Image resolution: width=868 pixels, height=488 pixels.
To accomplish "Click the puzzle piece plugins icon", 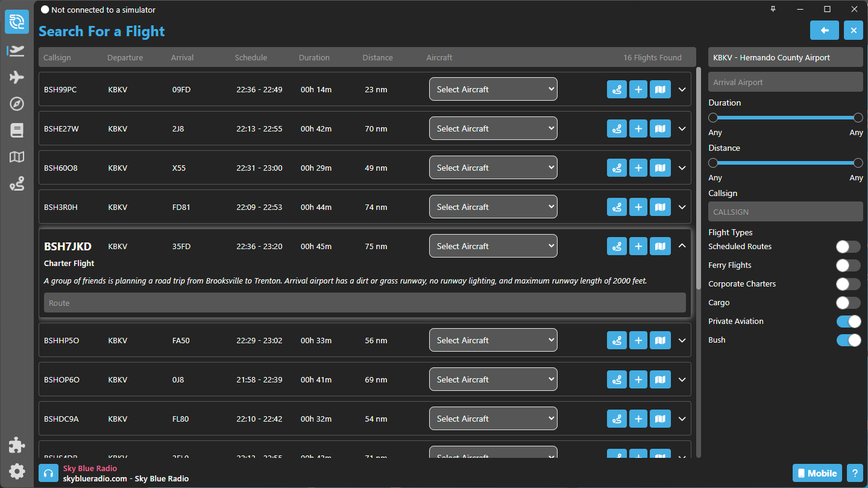I will coord(17,445).
